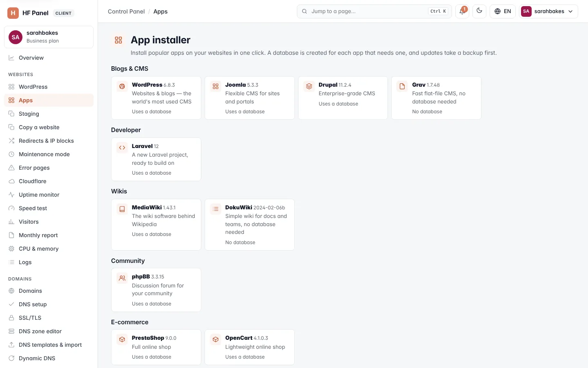Click the Visitors bar chart icon
Image resolution: width=588 pixels, height=368 pixels.
click(x=11, y=222)
